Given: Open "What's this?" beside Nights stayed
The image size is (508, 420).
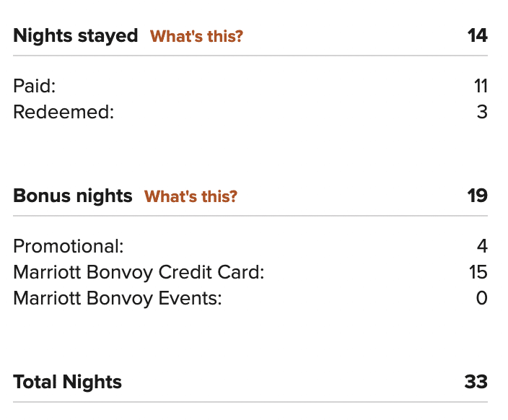Looking at the screenshot, I should pyautogui.click(x=196, y=36).
